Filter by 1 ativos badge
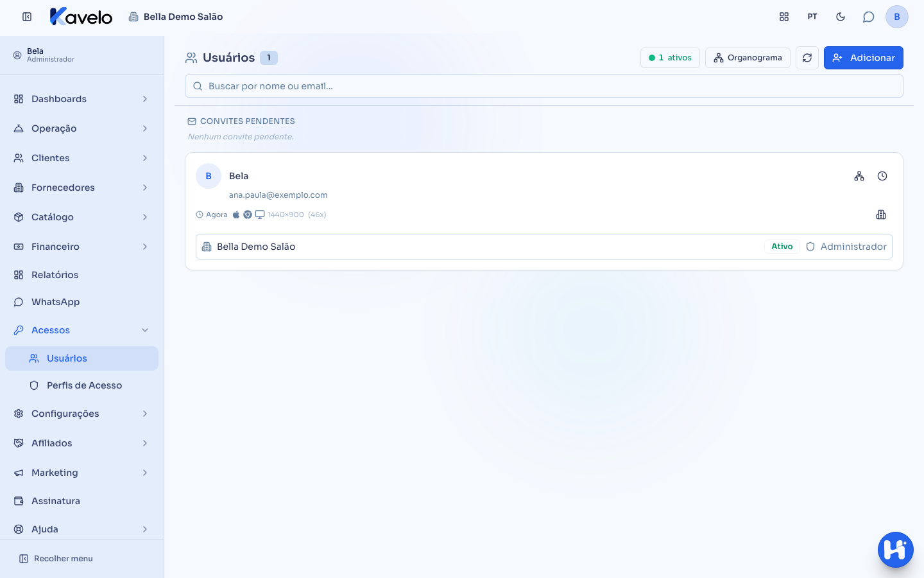 (x=670, y=58)
